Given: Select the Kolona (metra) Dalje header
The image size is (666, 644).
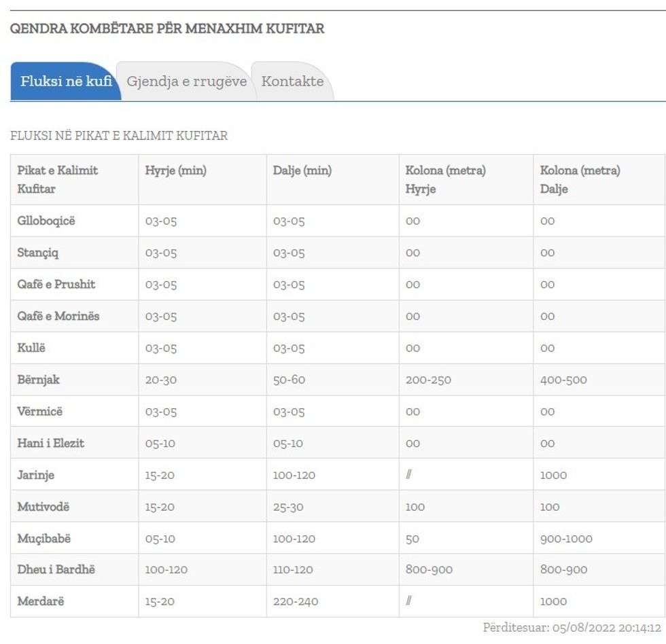Looking at the screenshot, I should 580,179.
